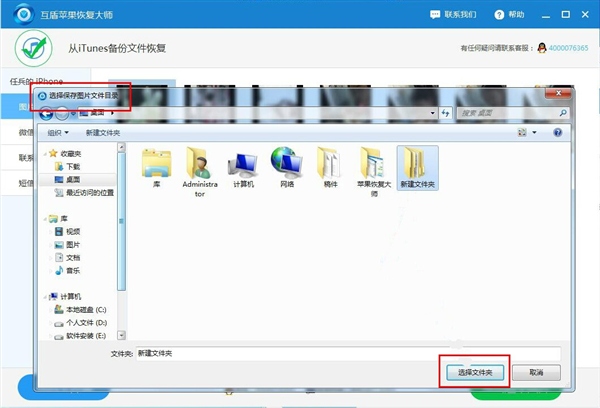
Task: Open the recent pages dropdown arrow
Action: click(x=73, y=113)
